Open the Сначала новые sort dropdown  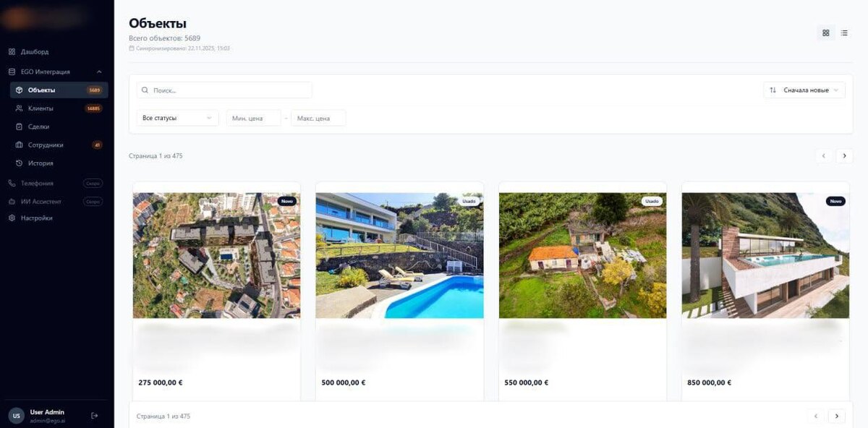click(x=804, y=90)
